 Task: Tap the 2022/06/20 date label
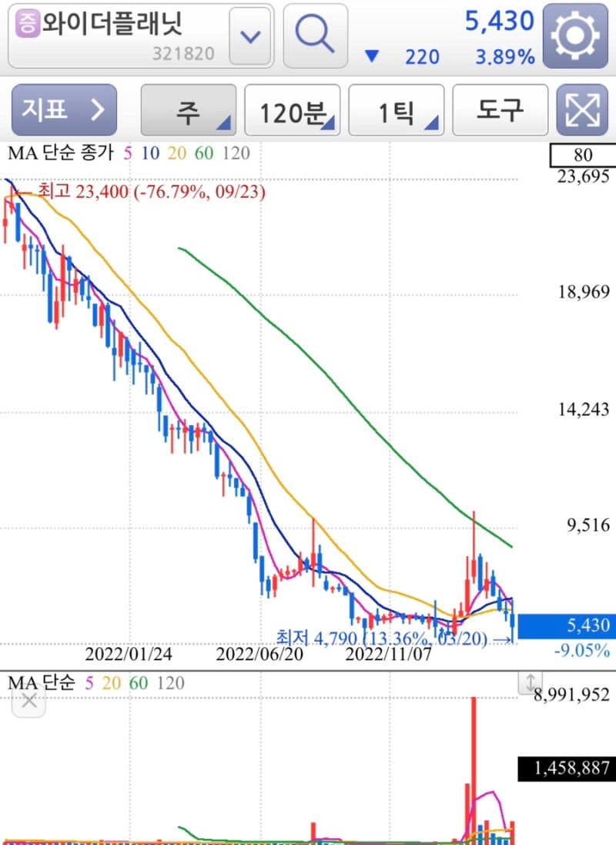click(259, 654)
